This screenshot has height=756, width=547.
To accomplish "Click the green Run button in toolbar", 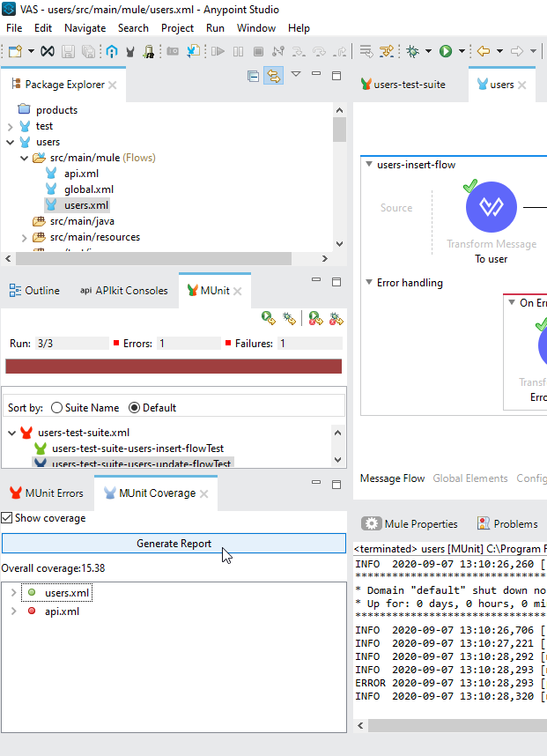I will [x=446, y=51].
